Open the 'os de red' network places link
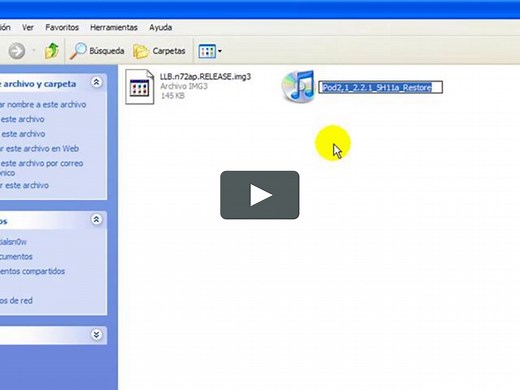Image resolution: width=520 pixels, height=390 pixels. 16,301
